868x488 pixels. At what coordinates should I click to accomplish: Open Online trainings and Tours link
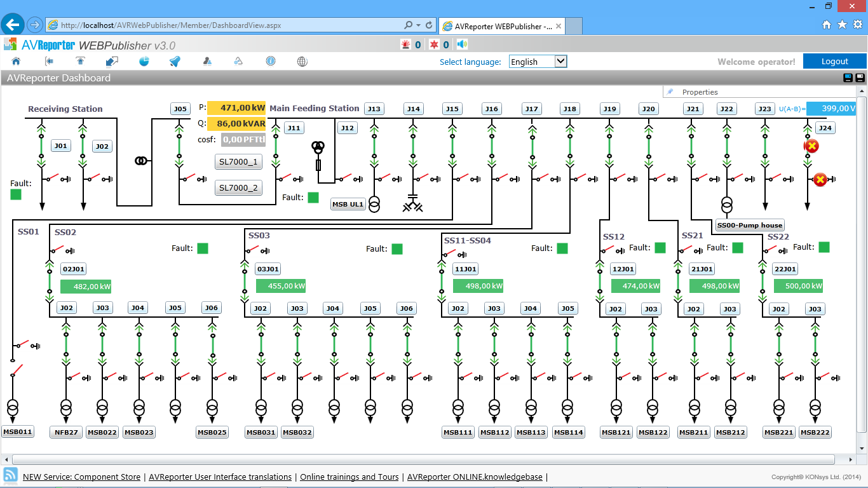click(349, 477)
